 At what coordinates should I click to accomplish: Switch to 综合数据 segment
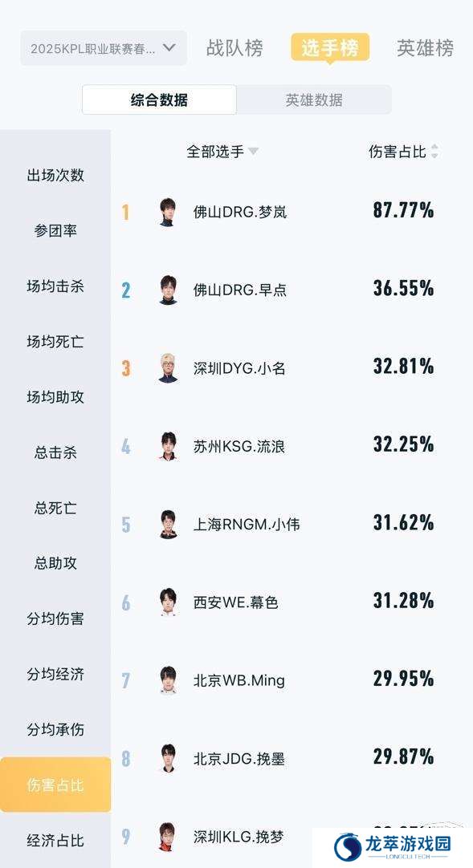tap(160, 99)
